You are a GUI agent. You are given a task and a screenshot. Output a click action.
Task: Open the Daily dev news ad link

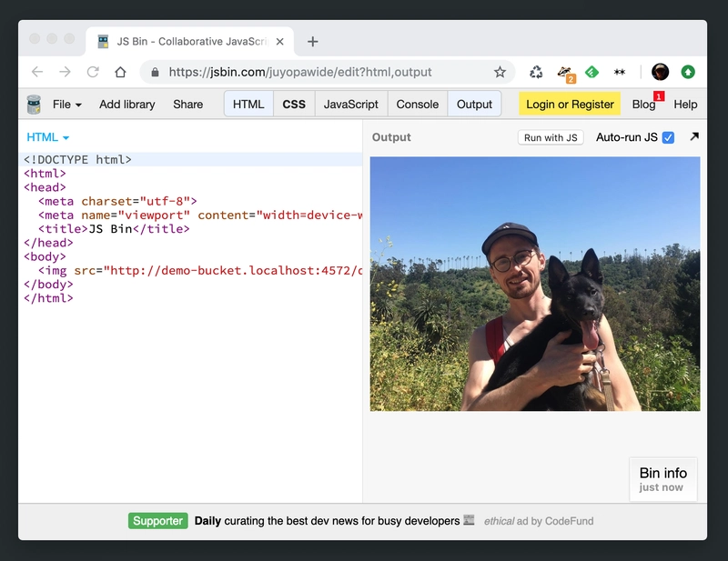point(327,521)
